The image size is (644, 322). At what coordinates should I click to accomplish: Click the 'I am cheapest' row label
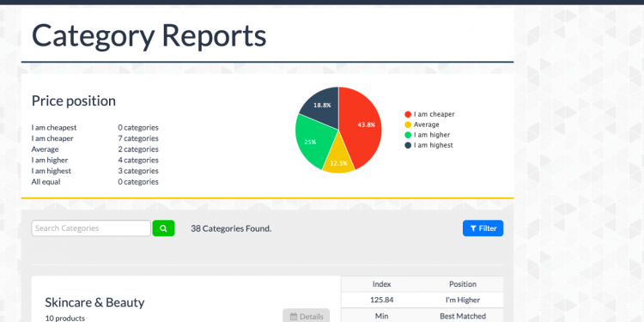pos(54,128)
